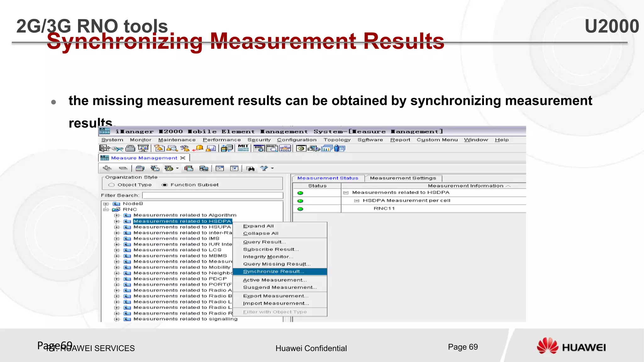Open the Maintenance menu
Viewport: 644px width, 362px height.
177,140
